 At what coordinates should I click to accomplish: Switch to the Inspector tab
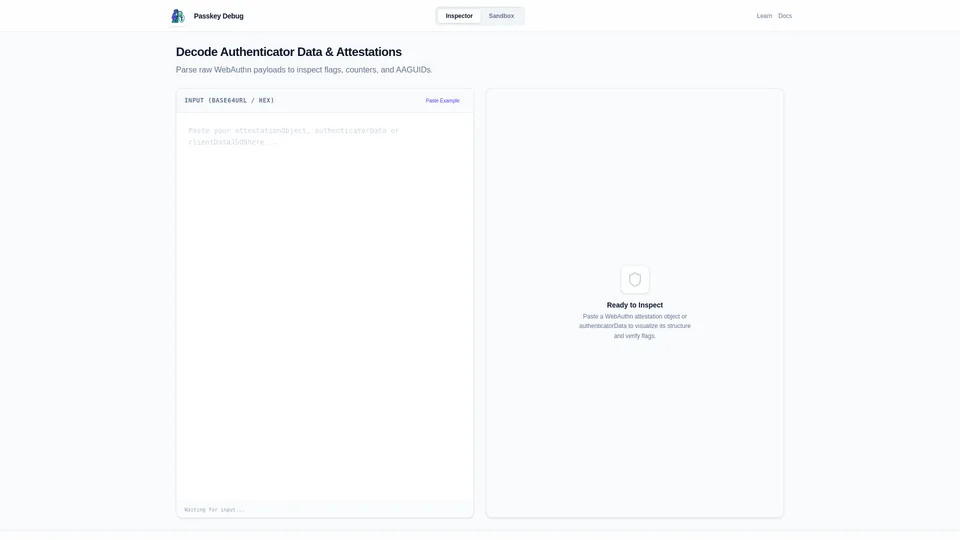click(459, 16)
